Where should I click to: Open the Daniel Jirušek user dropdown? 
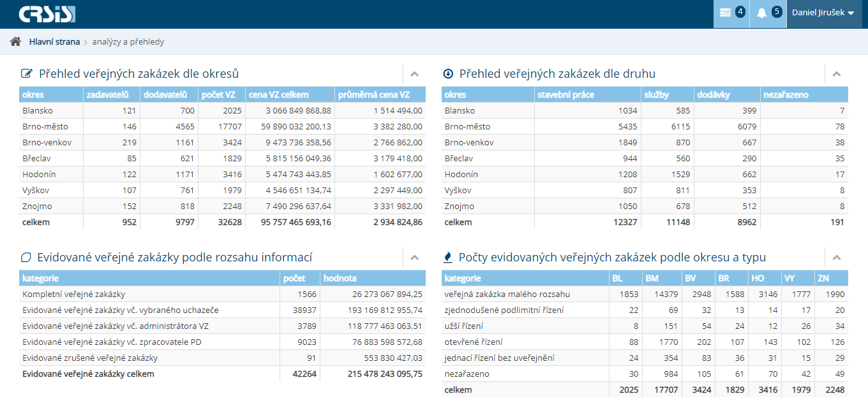click(823, 13)
